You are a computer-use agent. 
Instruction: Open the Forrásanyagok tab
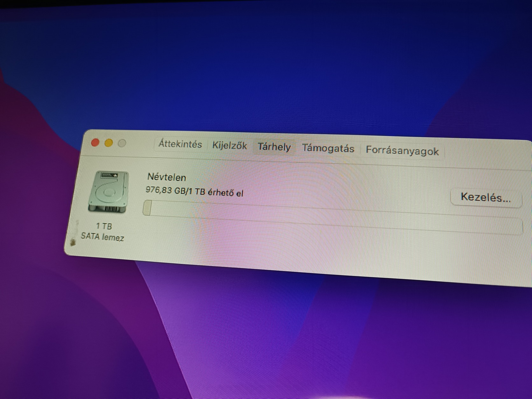(x=402, y=150)
